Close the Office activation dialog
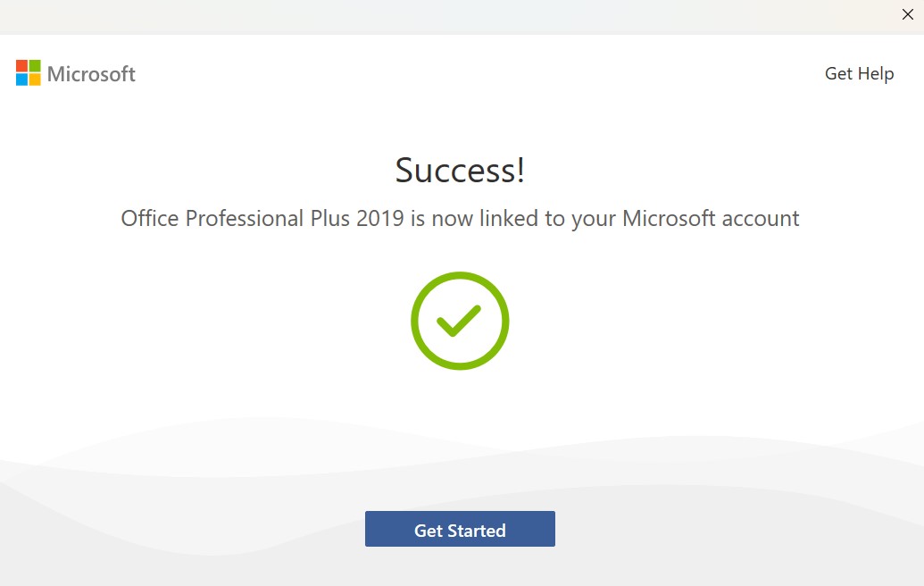924x586 pixels. point(908,14)
